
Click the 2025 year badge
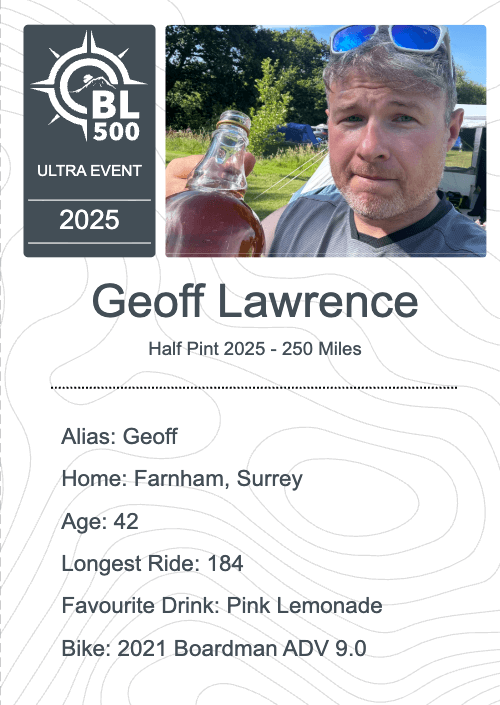pyautogui.click(x=89, y=220)
